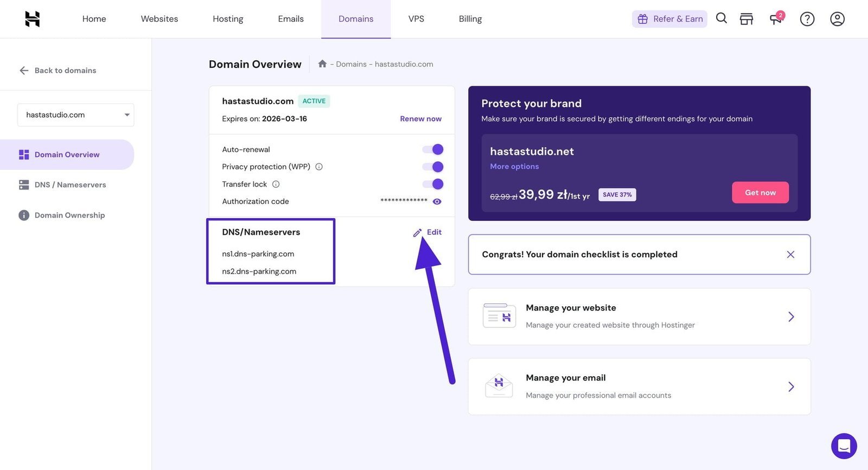Open the user profile icon
Image resolution: width=868 pixels, height=470 pixels.
click(x=837, y=19)
